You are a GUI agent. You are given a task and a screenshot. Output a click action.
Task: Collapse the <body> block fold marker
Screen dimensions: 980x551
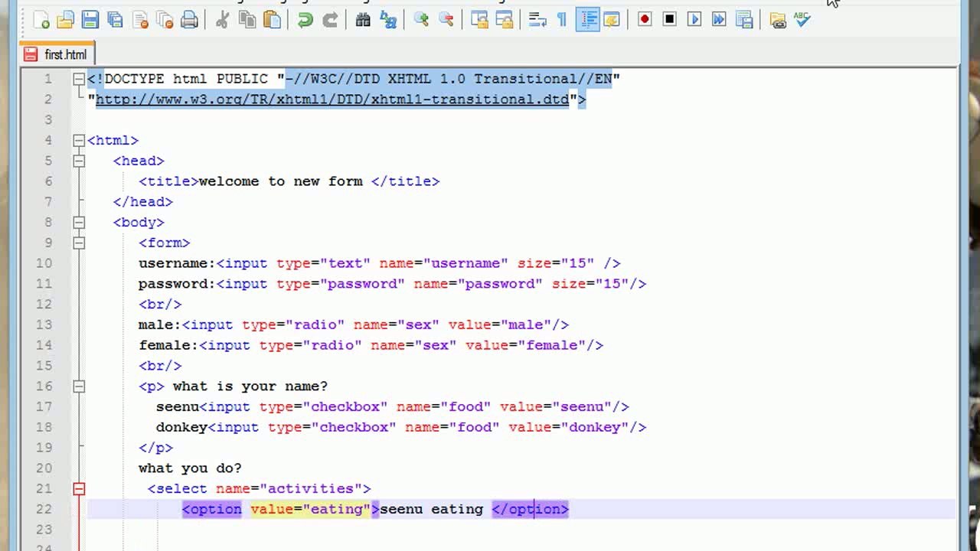coord(79,222)
